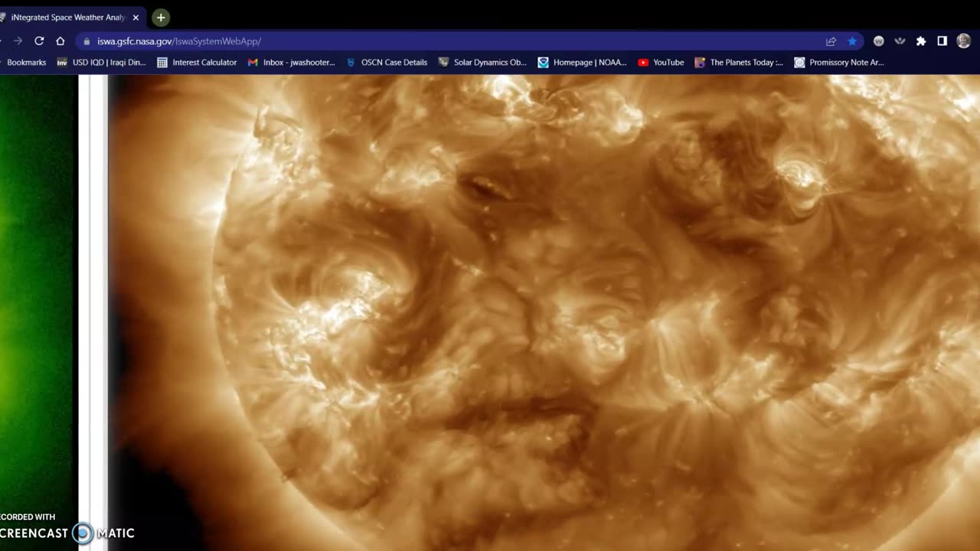Open Interest Calculator bookmark
980x551 pixels.
[197, 63]
